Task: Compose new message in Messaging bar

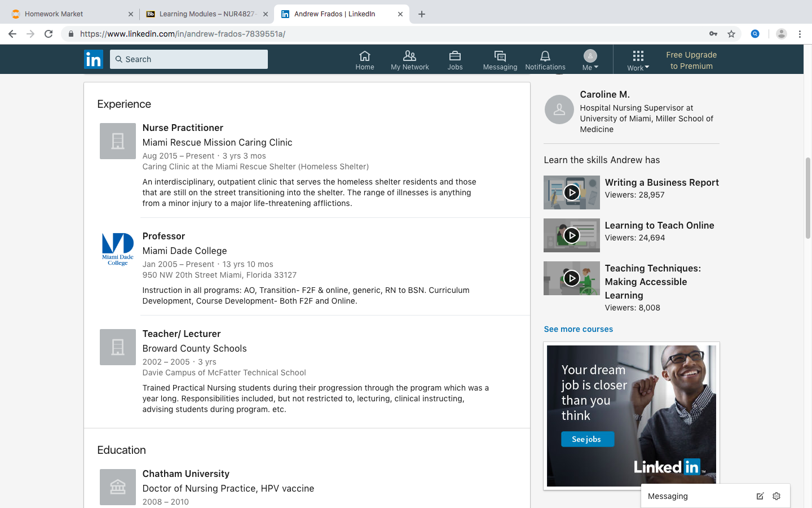Action: [760, 496]
